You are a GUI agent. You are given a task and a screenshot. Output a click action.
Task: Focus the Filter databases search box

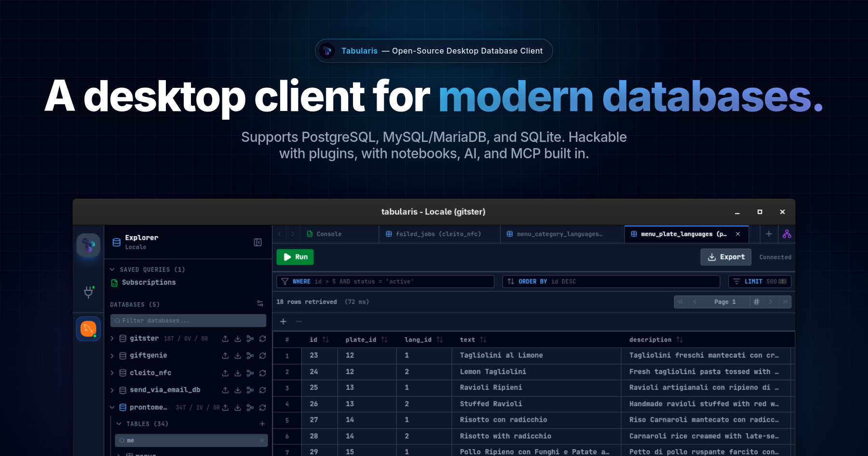click(x=188, y=320)
